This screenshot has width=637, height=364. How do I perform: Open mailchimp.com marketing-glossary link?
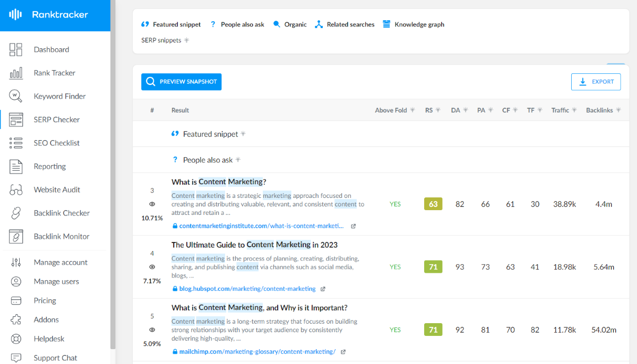click(x=257, y=352)
